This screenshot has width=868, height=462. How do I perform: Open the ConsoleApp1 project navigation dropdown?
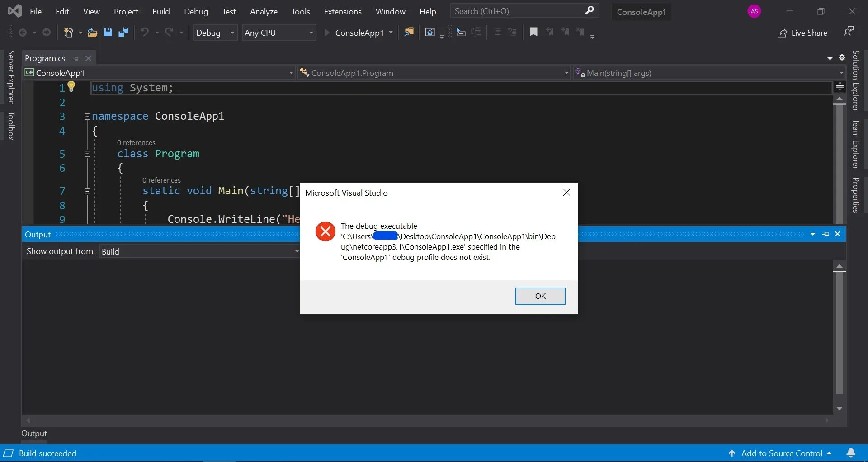[x=159, y=73]
